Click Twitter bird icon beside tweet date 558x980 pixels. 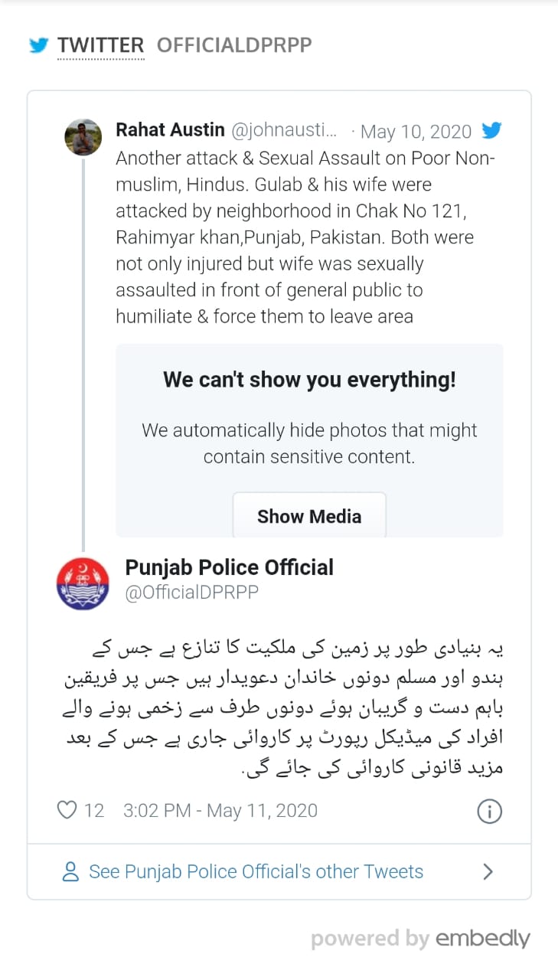pos(491,131)
